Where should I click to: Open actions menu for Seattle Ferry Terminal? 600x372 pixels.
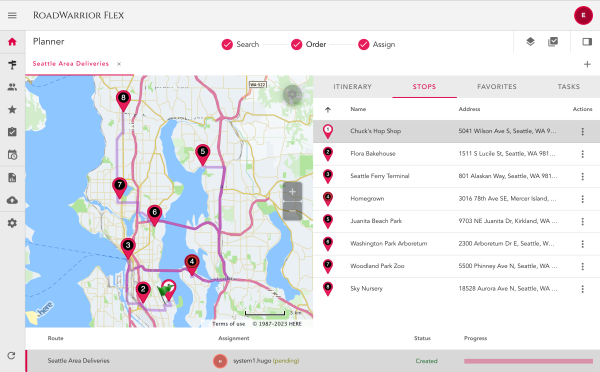582,176
